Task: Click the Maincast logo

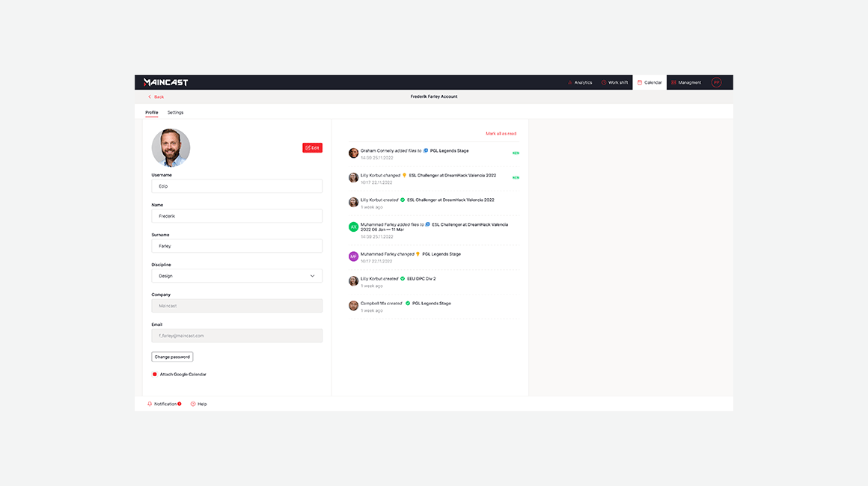Action: [165, 82]
